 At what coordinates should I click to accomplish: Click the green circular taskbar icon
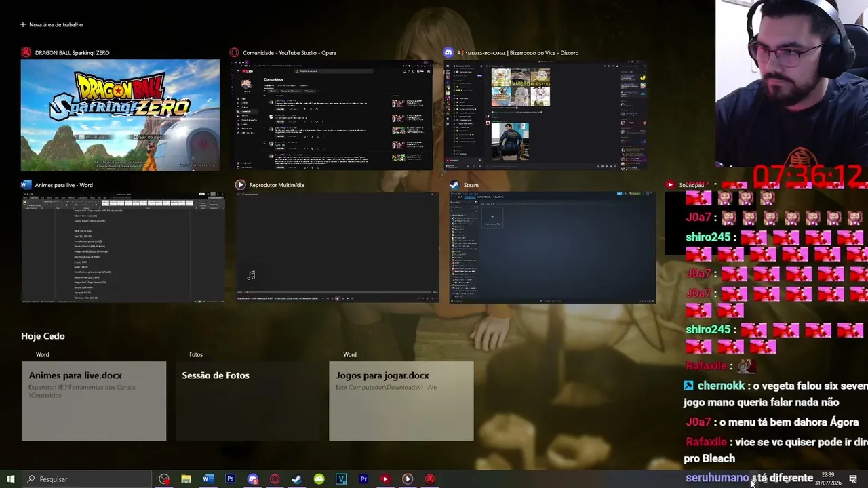[x=319, y=479]
